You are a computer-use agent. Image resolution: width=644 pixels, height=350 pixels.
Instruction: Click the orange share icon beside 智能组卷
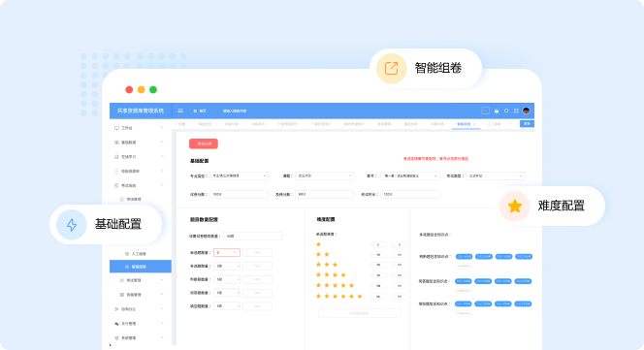(392, 68)
